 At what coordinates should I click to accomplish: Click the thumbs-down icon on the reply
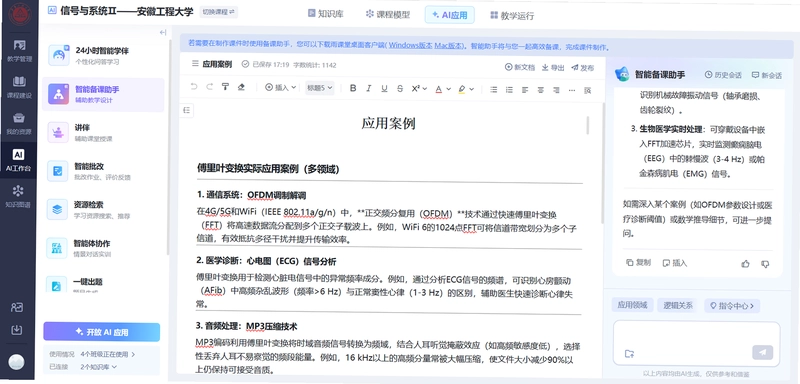765,264
